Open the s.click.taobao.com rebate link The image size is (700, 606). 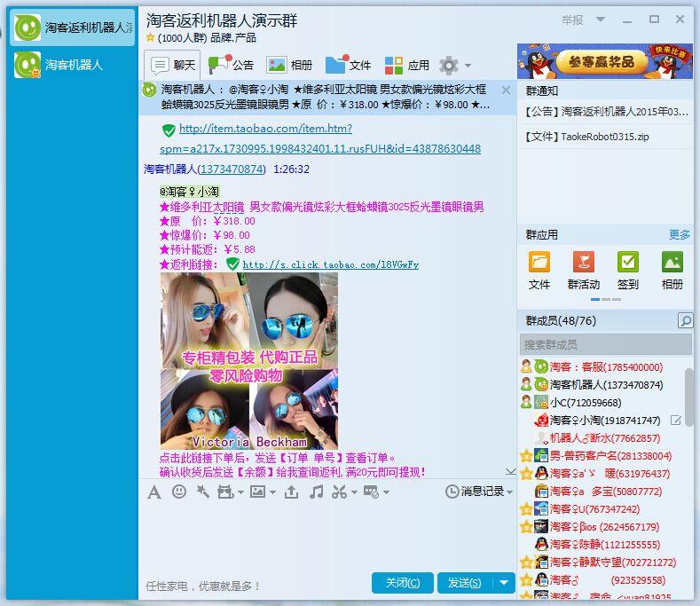[331, 264]
